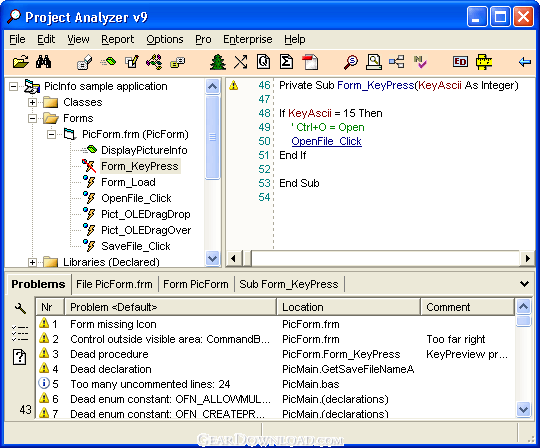This screenshot has height=448, width=540.
Task: Click the wrench icon in Problems panel
Action: click(20, 308)
